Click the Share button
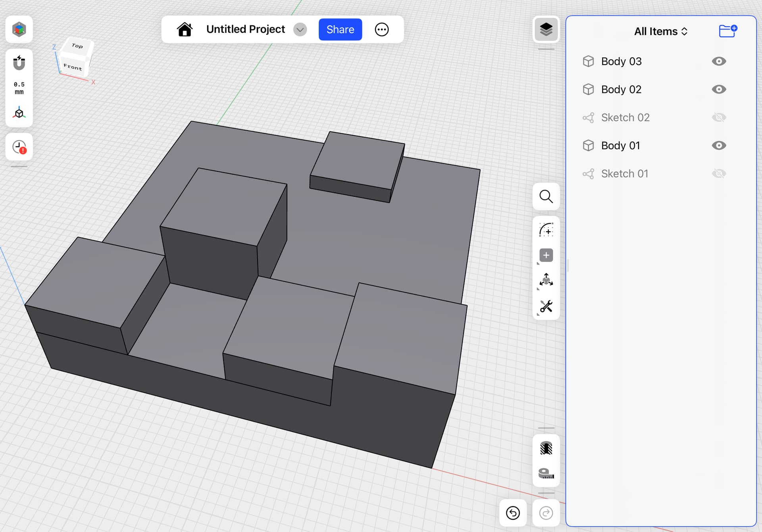The height and width of the screenshot is (532, 762). tap(340, 29)
